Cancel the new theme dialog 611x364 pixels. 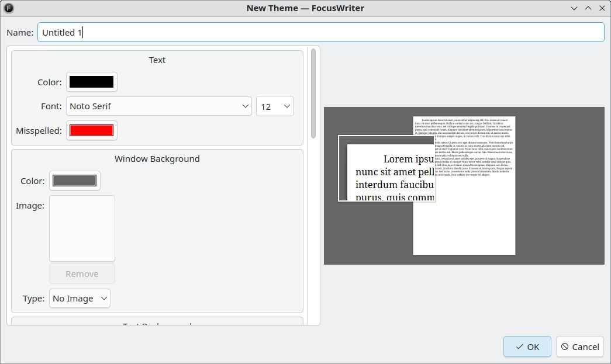coord(580,346)
